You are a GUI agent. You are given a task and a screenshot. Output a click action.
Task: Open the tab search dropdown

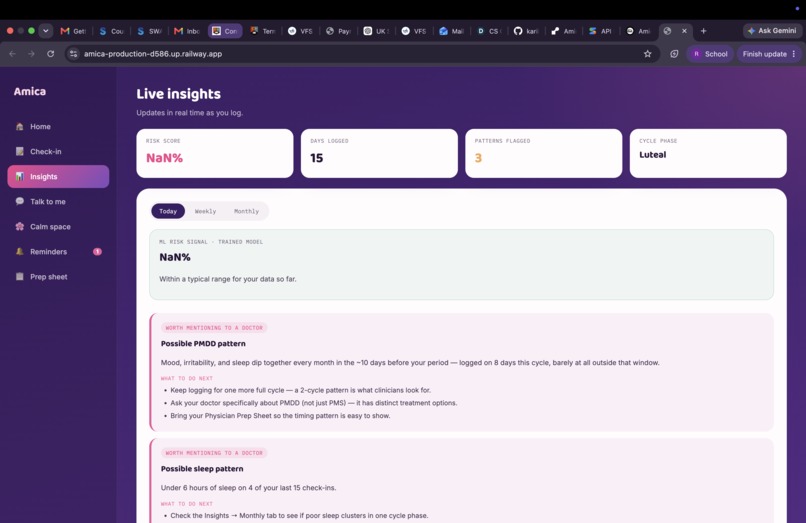[x=46, y=31]
